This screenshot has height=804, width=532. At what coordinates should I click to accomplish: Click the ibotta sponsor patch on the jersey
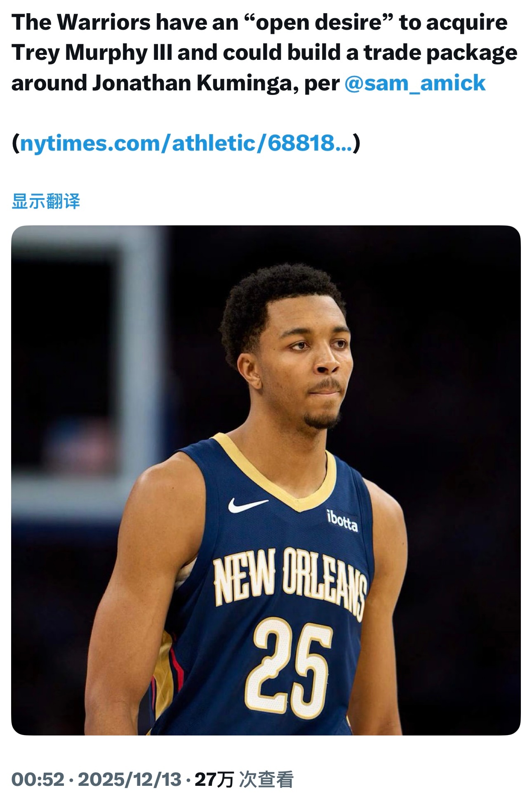[x=342, y=520]
